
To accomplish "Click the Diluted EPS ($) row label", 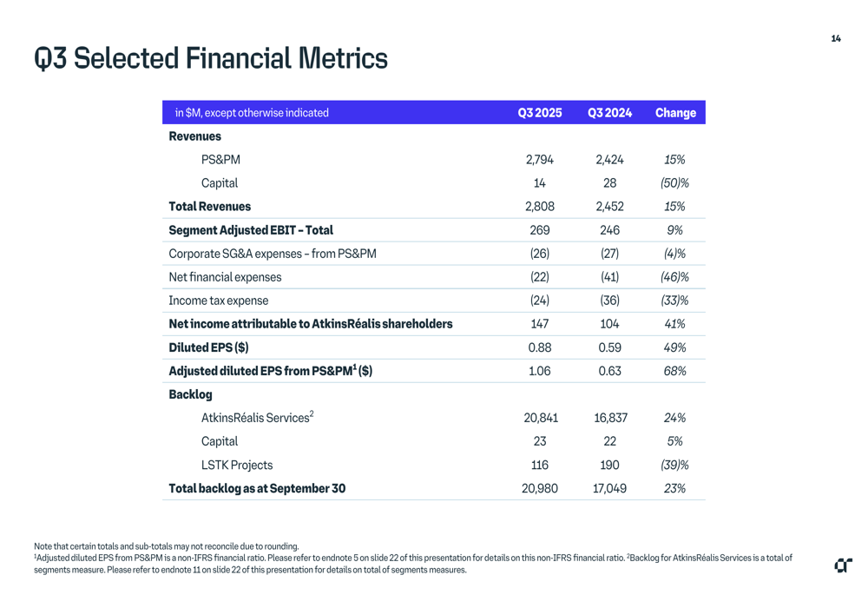I will point(208,347).
